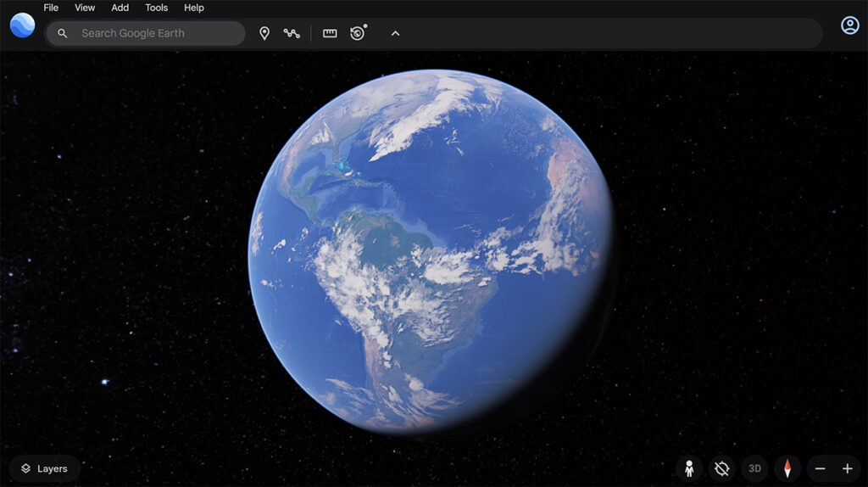Open the account profile icon
Image resolution: width=868 pixels, height=487 pixels.
tap(849, 25)
